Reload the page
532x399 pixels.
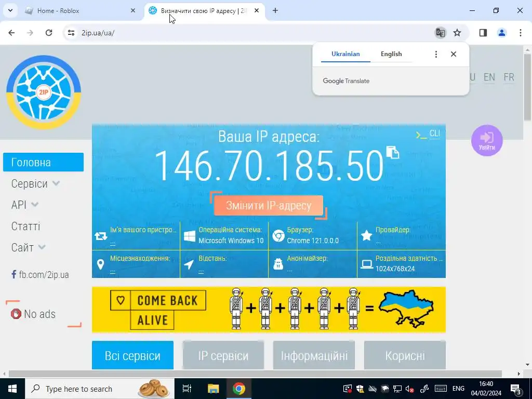tap(49, 33)
